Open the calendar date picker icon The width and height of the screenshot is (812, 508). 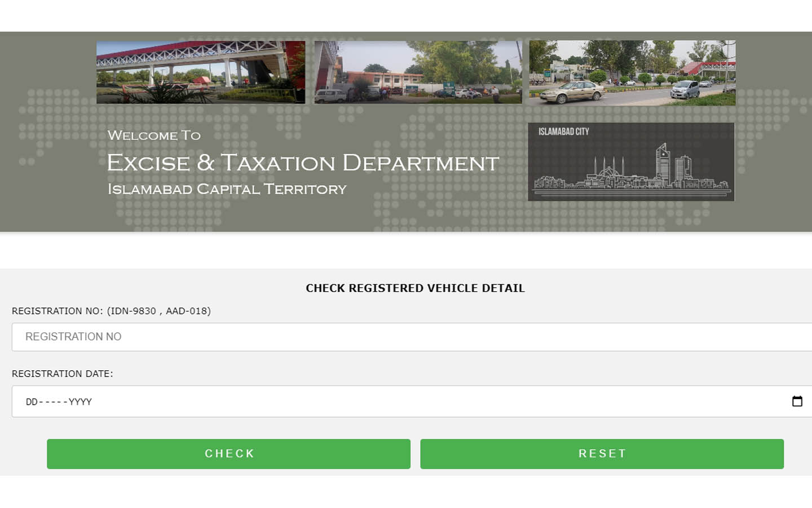[797, 401]
